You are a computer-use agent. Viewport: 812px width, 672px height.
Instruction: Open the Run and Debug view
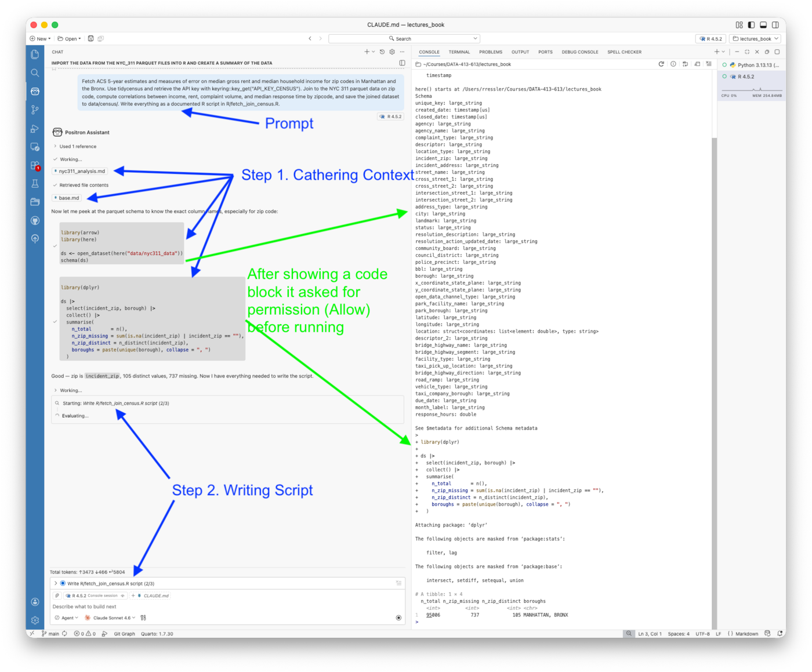coord(35,129)
